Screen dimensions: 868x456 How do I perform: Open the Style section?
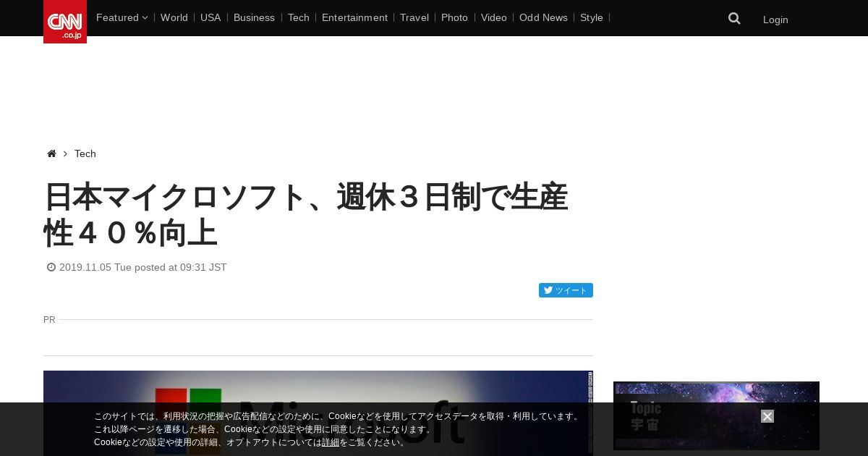click(x=592, y=17)
